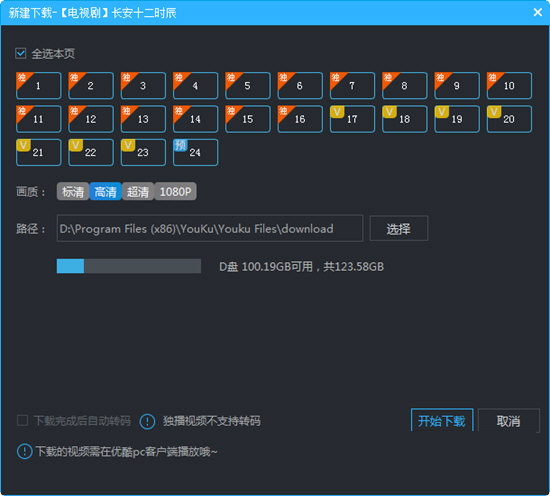Screen dimensions: 550x496
Task: Choose 超清 super definition quality
Action: point(138,192)
